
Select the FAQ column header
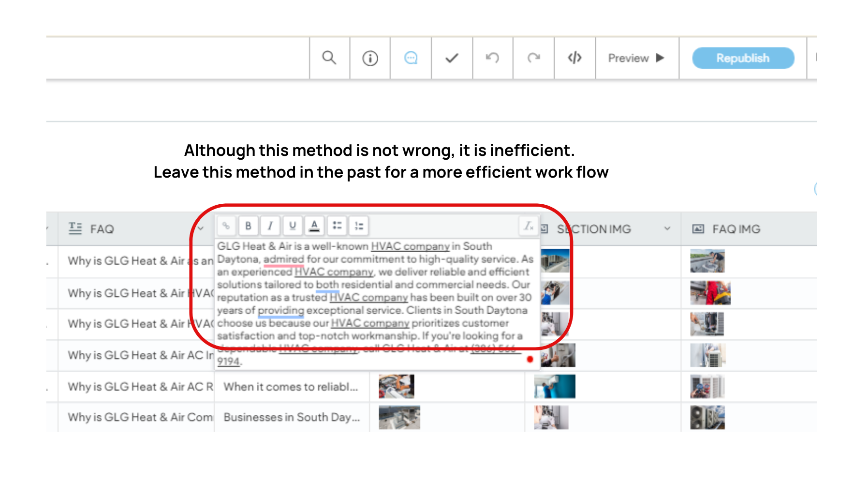(x=136, y=229)
